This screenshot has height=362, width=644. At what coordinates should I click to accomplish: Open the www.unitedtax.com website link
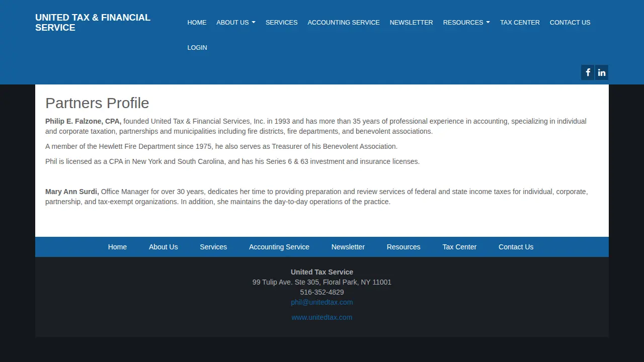pyautogui.click(x=322, y=317)
